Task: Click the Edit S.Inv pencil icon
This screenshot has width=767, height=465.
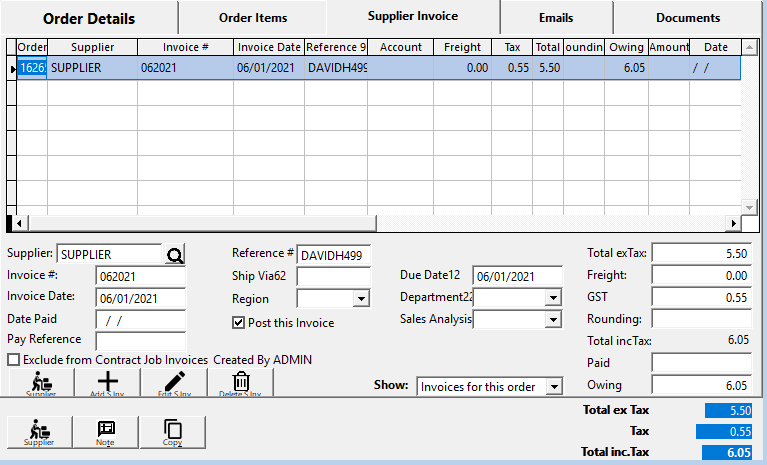Action: [174, 383]
